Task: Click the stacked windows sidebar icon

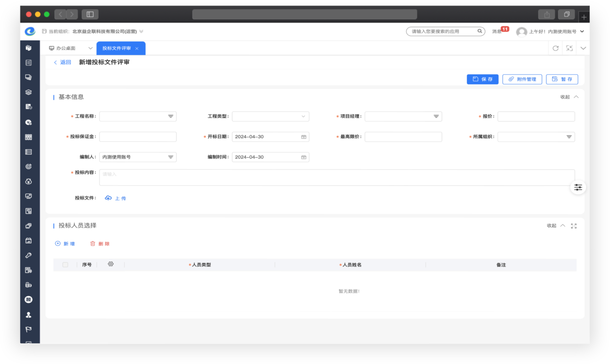Action: [x=29, y=226]
